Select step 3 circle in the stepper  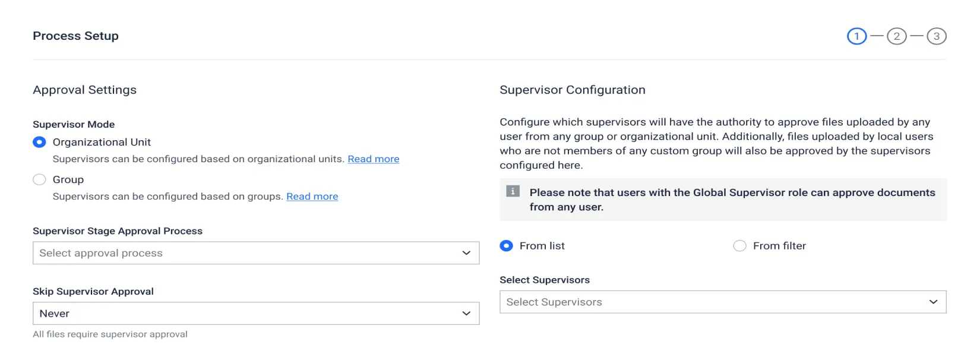tap(936, 36)
